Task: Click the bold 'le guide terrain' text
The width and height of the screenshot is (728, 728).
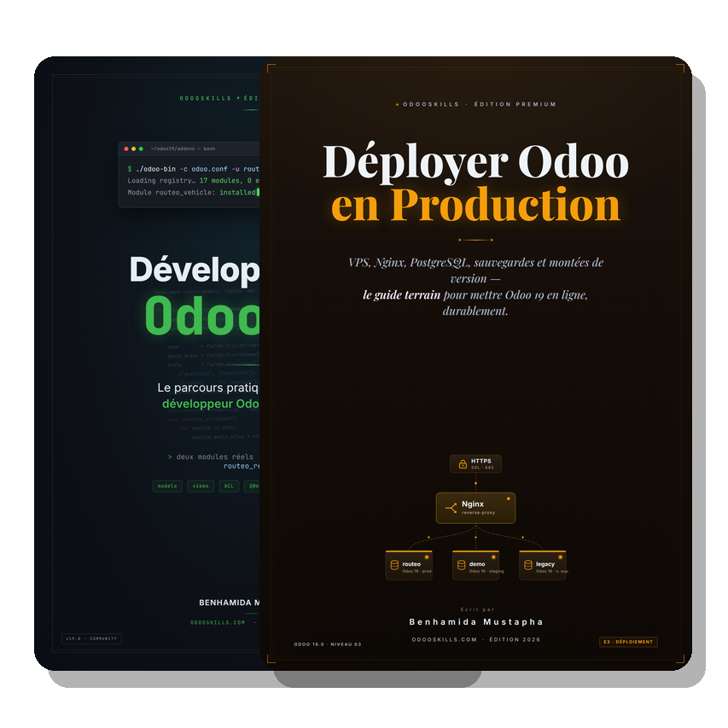Action: click(x=402, y=294)
